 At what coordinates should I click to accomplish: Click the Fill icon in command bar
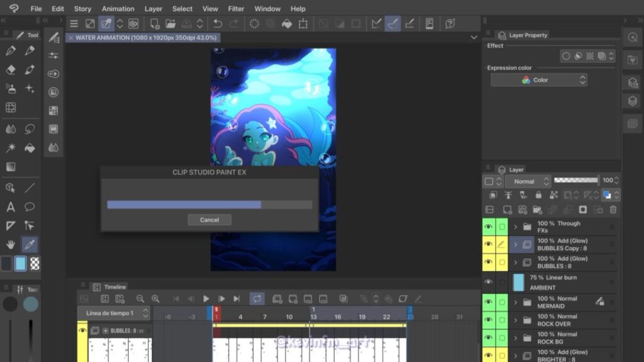coord(287,24)
